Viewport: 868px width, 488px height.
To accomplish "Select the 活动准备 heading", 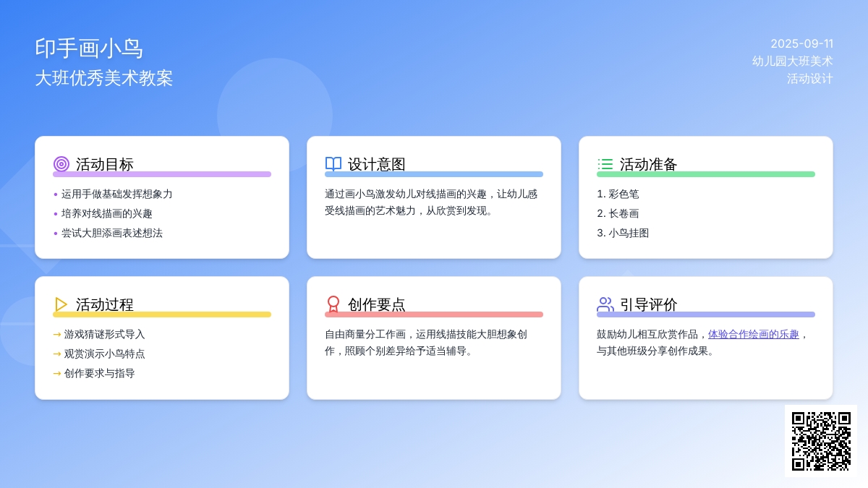I will pos(649,164).
